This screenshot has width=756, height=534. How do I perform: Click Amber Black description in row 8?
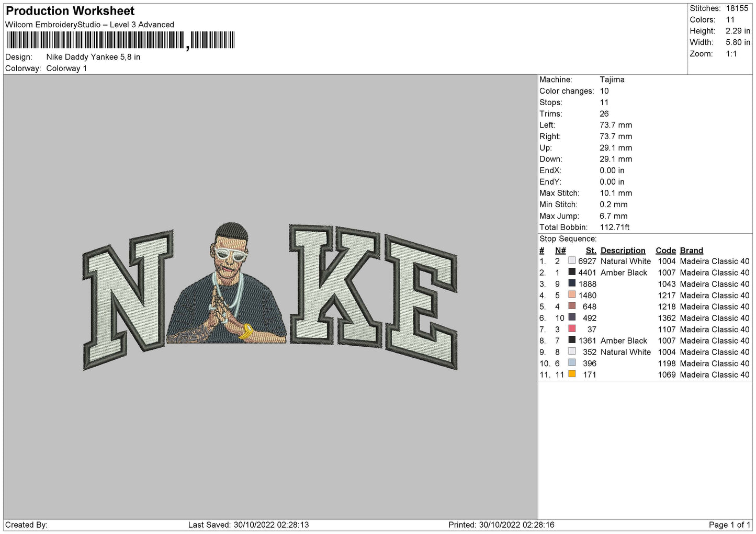pos(624,341)
